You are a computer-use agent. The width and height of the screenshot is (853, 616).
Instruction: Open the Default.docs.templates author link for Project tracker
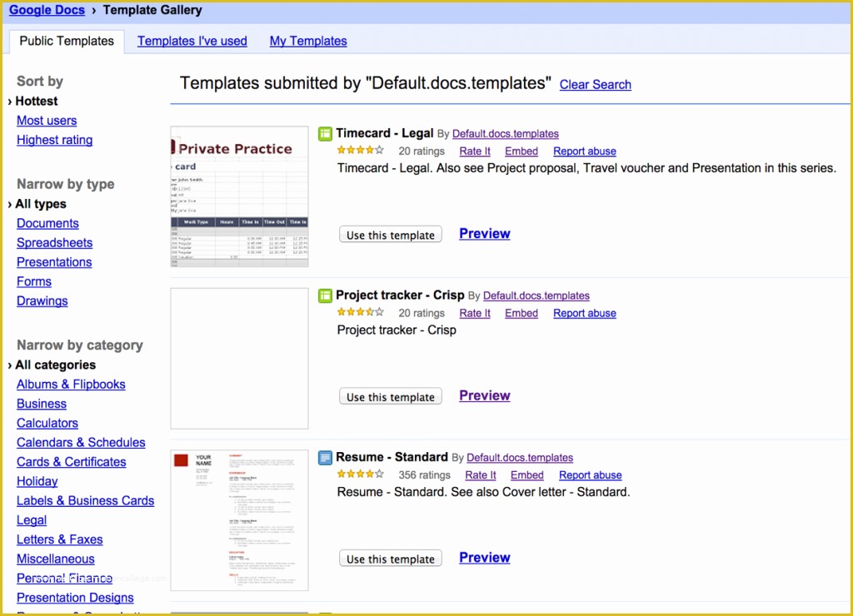(x=536, y=296)
